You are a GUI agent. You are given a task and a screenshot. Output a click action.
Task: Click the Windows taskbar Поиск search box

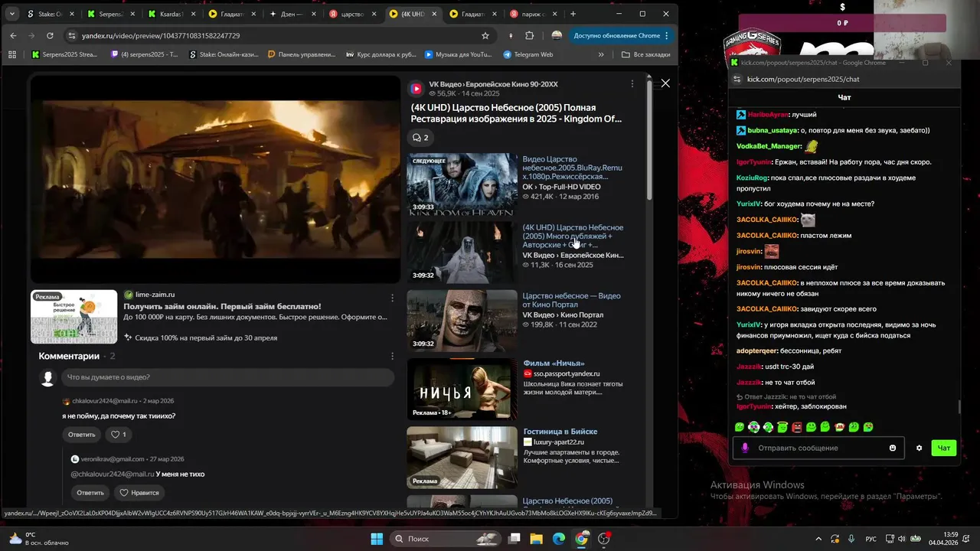(444, 539)
